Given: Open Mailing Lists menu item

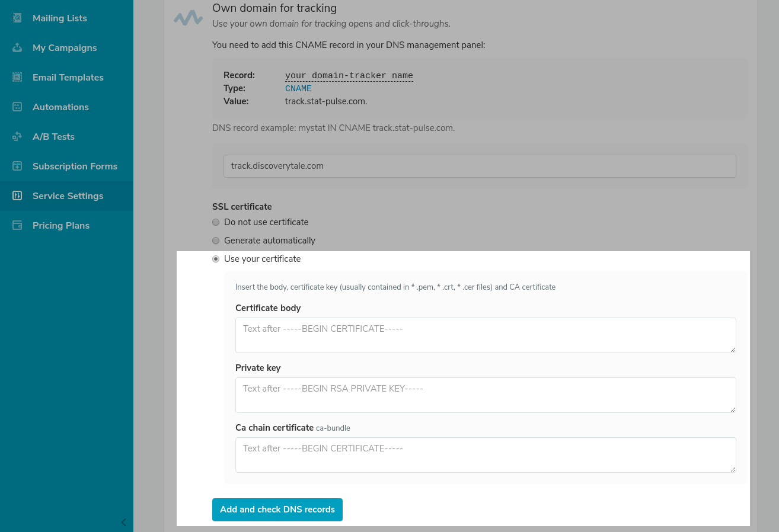Looking at the screenshot, I should [x=66, y=18].
